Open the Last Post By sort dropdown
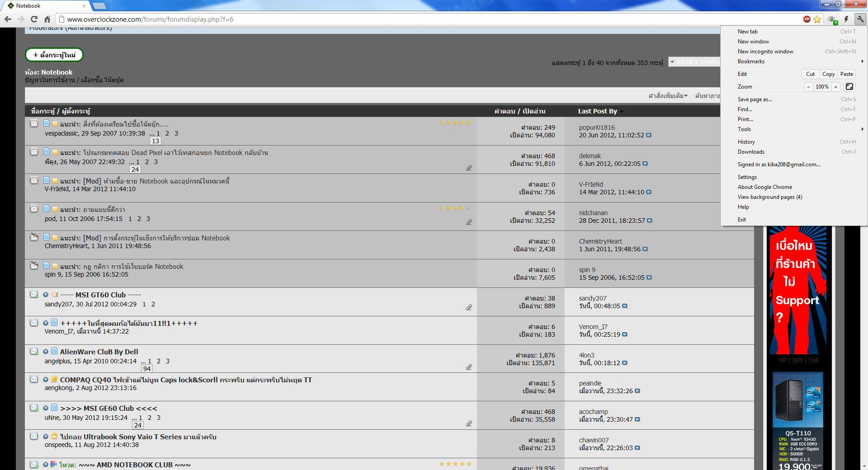This screenshot has height=470, width=868. (621, 112)
